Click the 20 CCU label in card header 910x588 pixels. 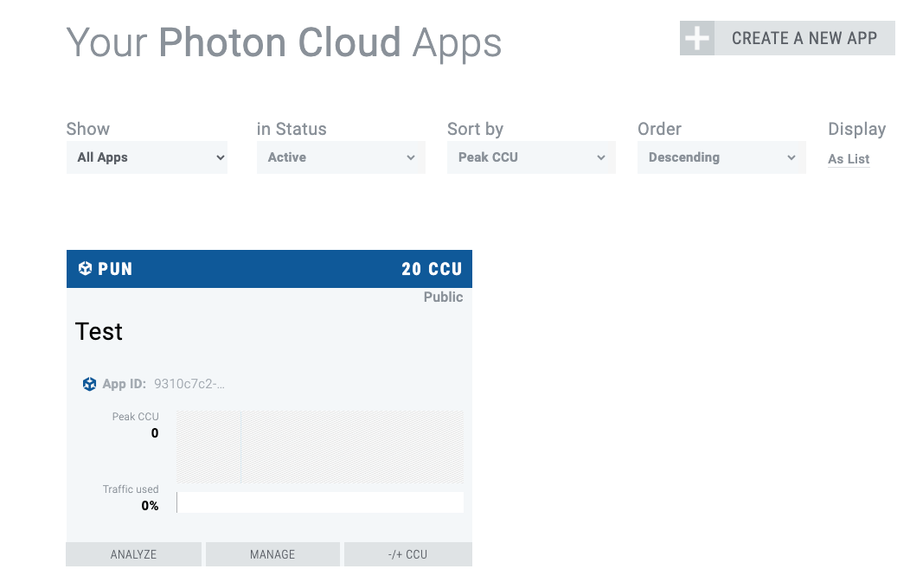point(432,269)
